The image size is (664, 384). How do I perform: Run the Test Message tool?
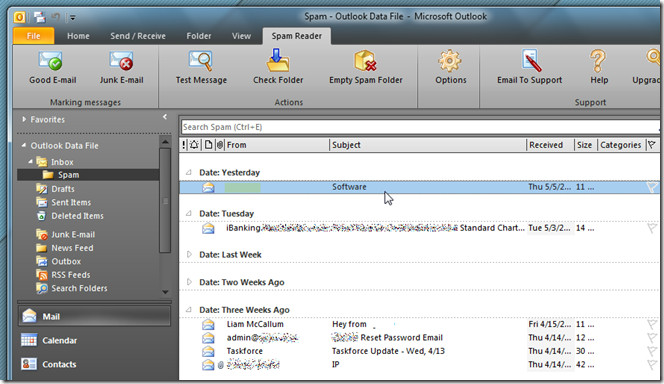point(201,61)
